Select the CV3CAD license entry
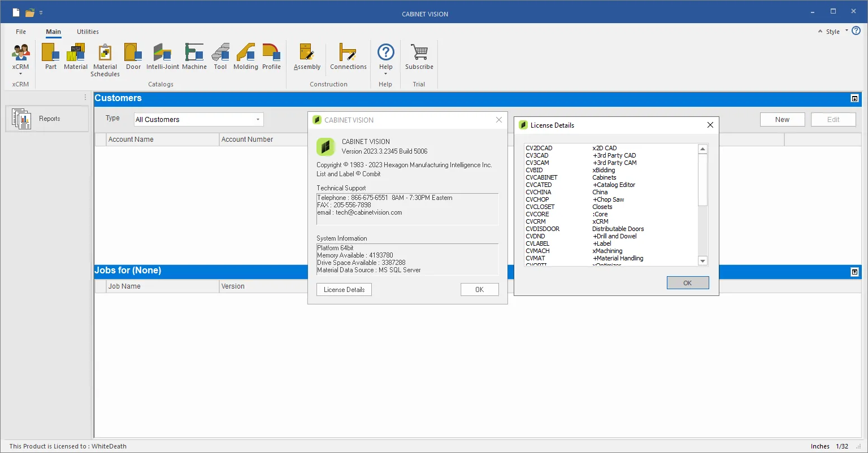The height and width of the screenshot is (453, 868). click(x=611, y=155)
